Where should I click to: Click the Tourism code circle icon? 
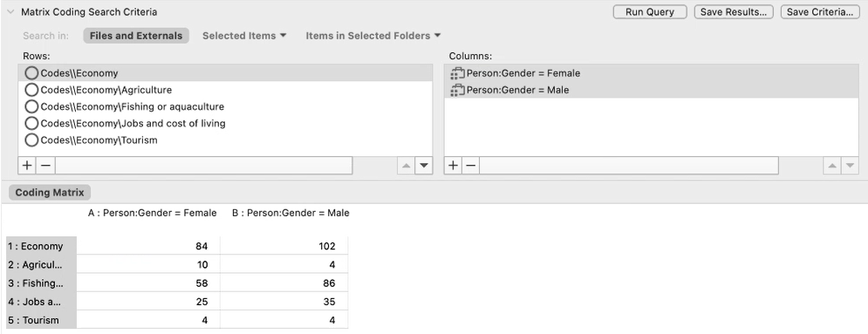point(32,140)
